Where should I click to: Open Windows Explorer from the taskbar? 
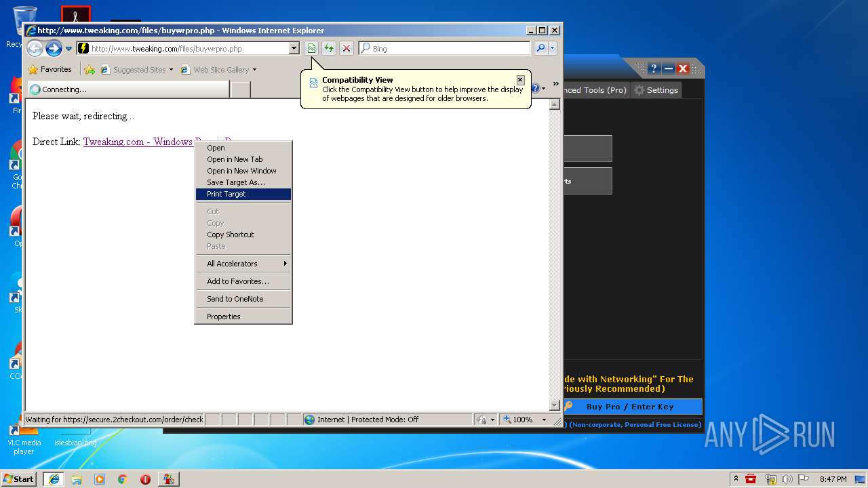click(x=77, y=479)
